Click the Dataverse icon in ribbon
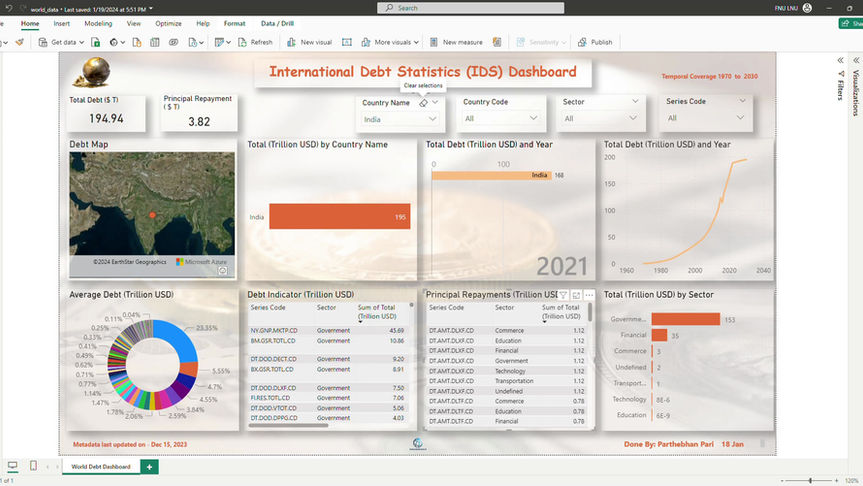This screenshot has width=863, height=486. tap(173, 42)
